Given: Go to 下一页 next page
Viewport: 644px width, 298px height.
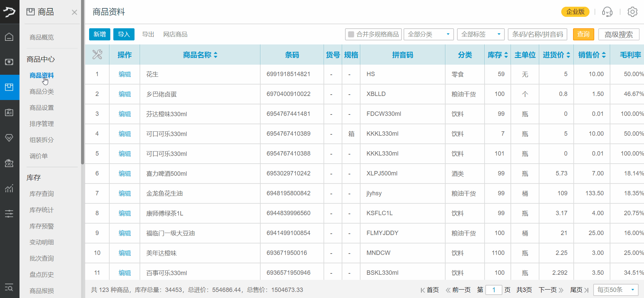Looking at the screenshot, I should [x=551, y=290].
